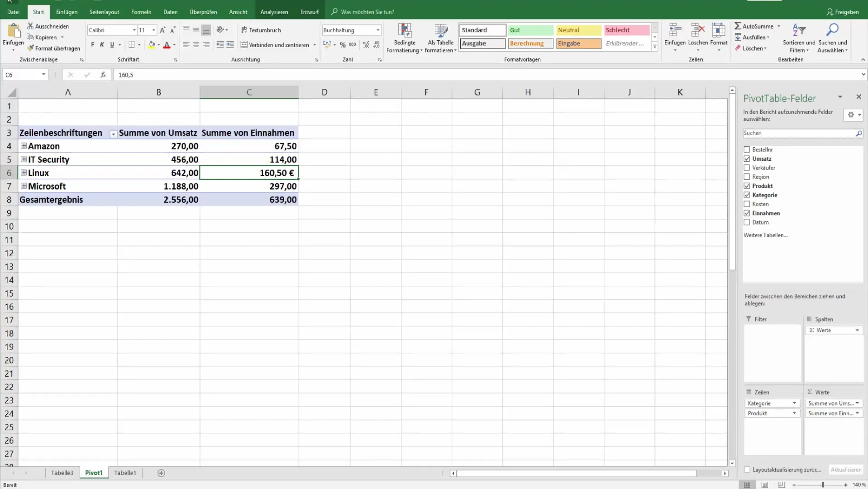Apply the Schlecht cell style
Screen dimensions: 868x489
pyautogui.click(x=627, y=30)
